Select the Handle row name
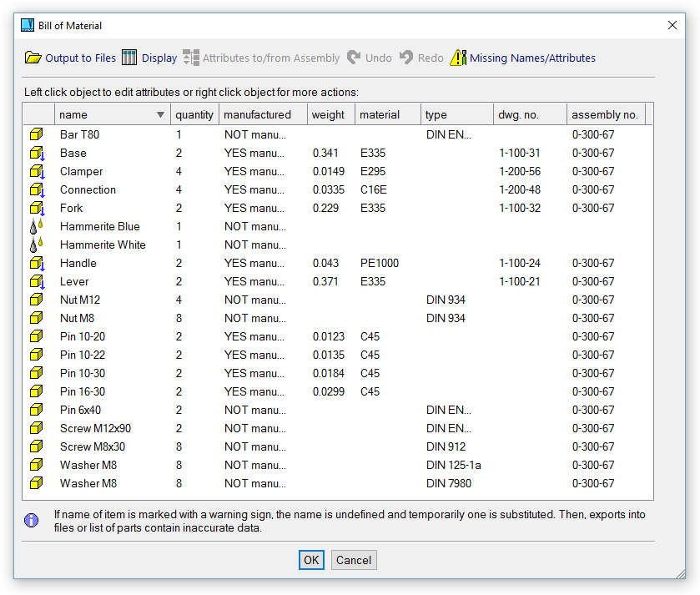Viewport: 700px width, 595px height. 78,263
